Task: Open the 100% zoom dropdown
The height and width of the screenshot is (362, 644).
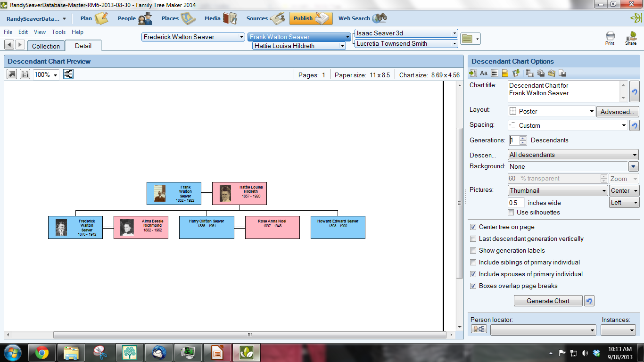Action: (46, 74)
